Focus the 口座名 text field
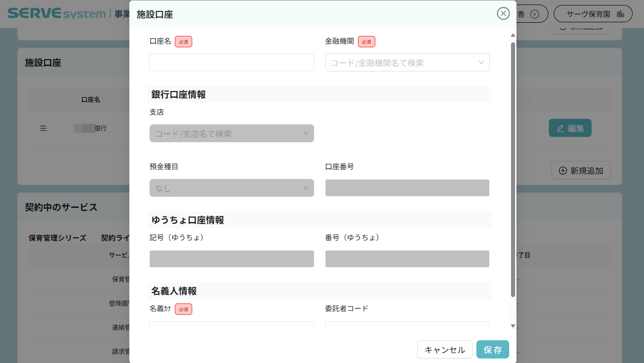 (x=231, y=63)
